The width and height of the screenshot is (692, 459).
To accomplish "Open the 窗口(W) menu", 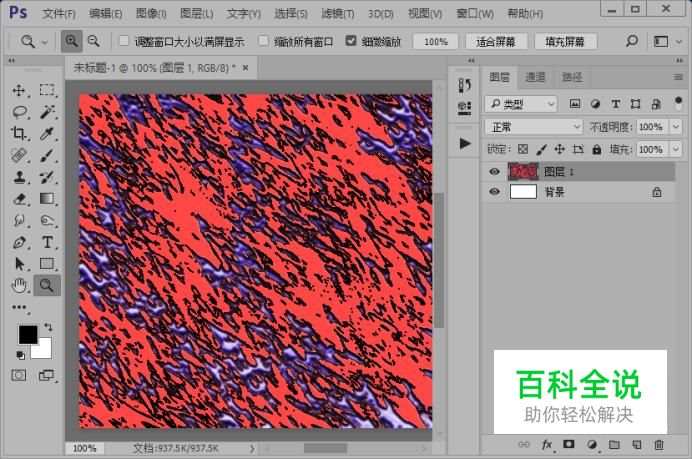I will click(x=475, y=14).
